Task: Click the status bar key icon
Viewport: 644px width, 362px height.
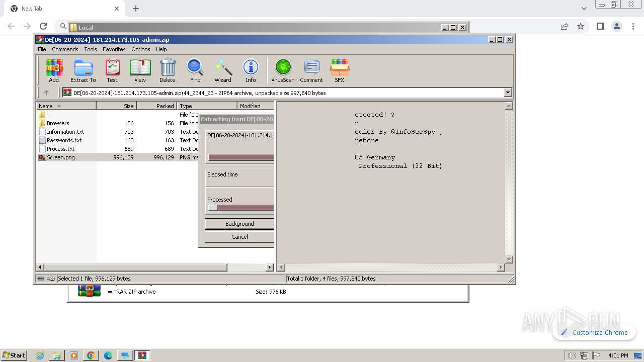Action: (51, 279)
